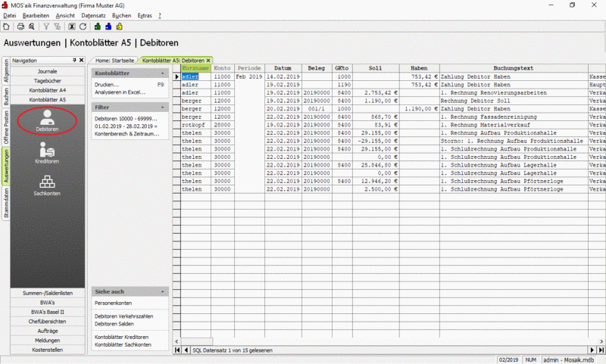Click Kontenbereich & Zeitraum... link
606x364 pixels.
[x=127, y=134]
